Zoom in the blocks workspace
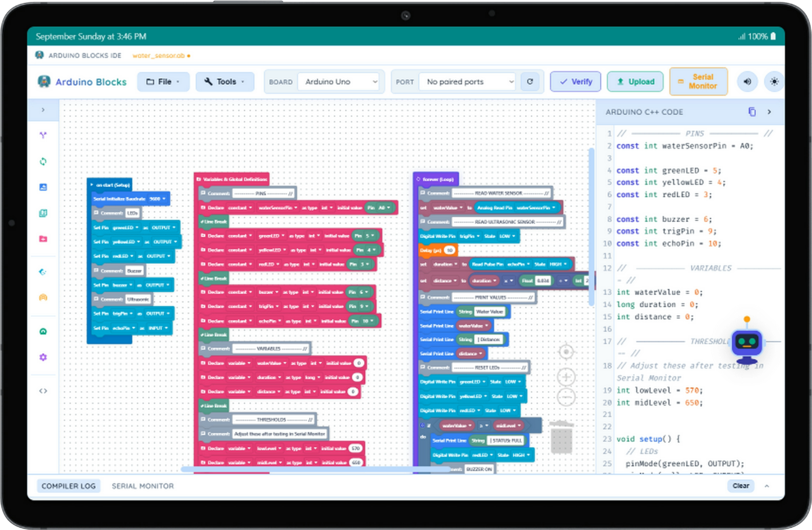Image resolution: width=812 pixels, height=530 pixels. point(566,377)
